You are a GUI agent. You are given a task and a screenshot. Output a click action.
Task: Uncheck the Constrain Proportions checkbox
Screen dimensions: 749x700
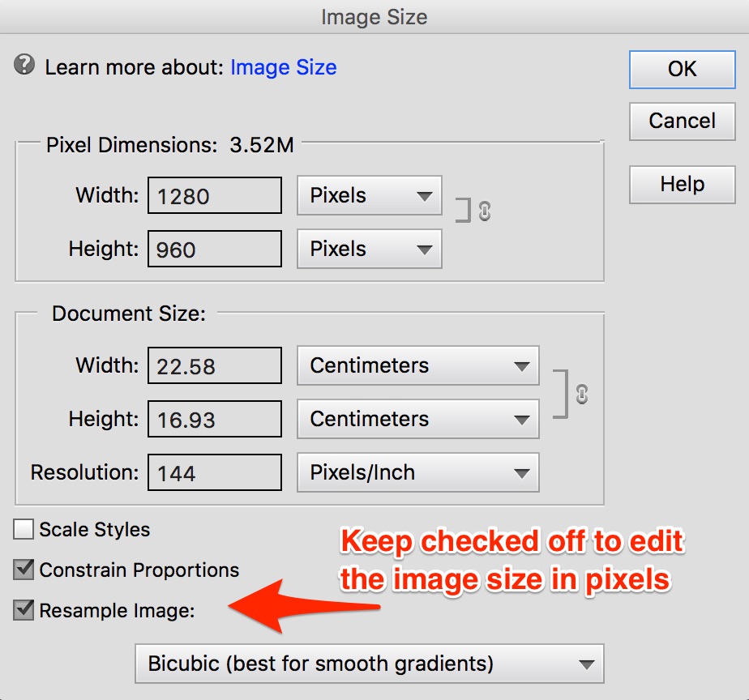[x=24, y=570]
